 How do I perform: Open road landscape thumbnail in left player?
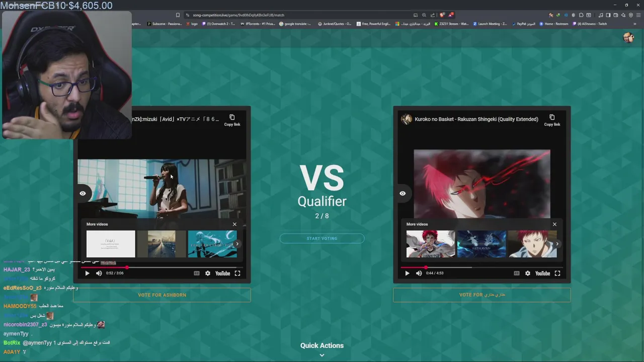coord(162,244)
